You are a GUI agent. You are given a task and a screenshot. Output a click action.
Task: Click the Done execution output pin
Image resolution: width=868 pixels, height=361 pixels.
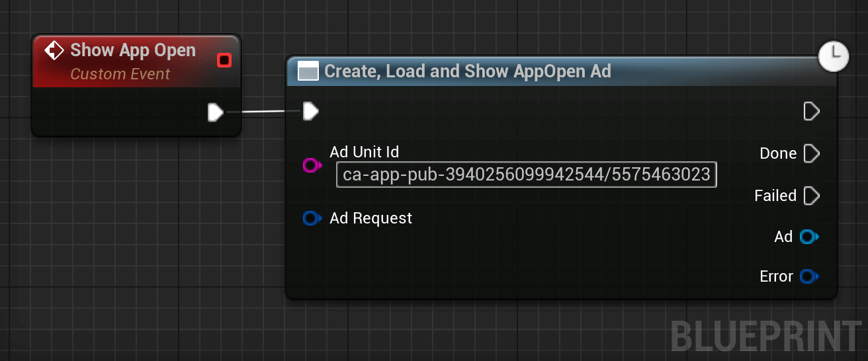(x=812, y=153)
